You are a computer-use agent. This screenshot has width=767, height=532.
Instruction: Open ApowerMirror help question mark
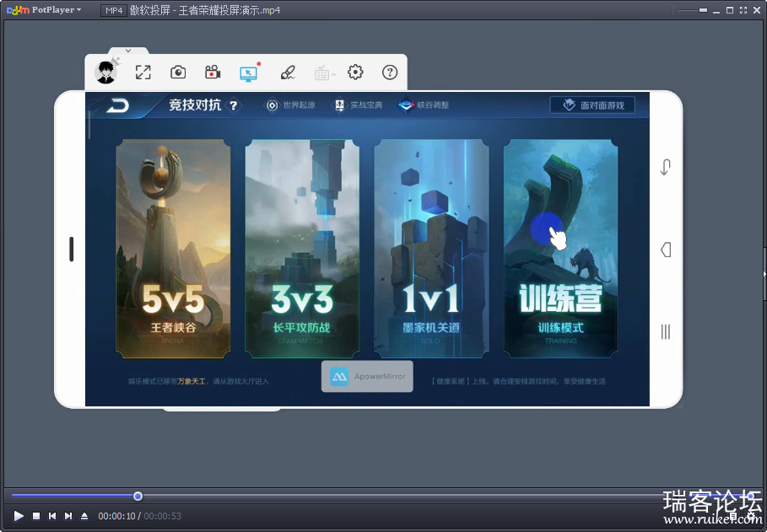coord(389,73)
